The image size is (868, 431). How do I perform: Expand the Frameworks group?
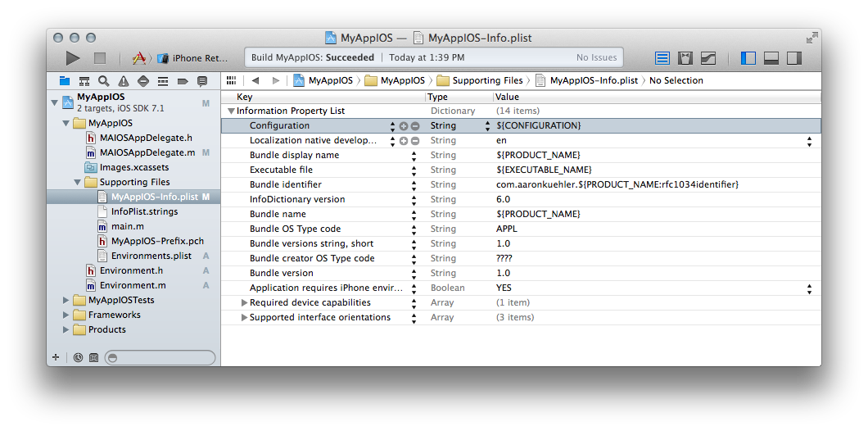tap(66, 315)
